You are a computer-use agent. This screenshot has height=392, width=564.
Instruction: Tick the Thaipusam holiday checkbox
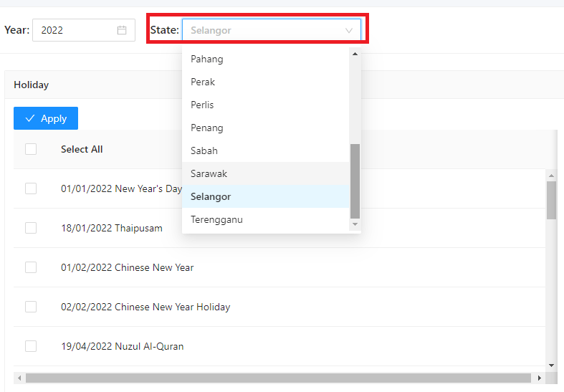[31, 228]
